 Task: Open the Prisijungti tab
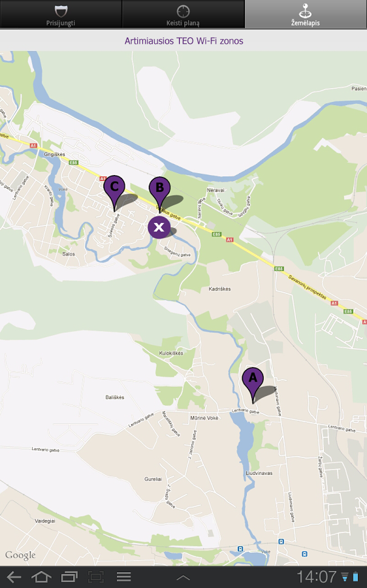point(61,14)
